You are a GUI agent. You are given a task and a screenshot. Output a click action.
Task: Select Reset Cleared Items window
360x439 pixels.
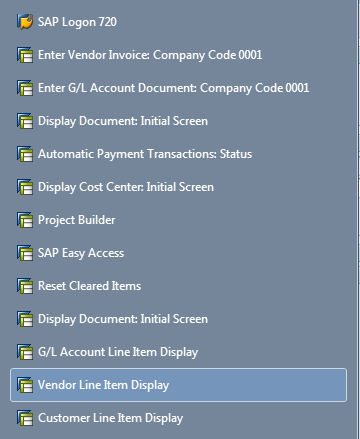[178, 286]
